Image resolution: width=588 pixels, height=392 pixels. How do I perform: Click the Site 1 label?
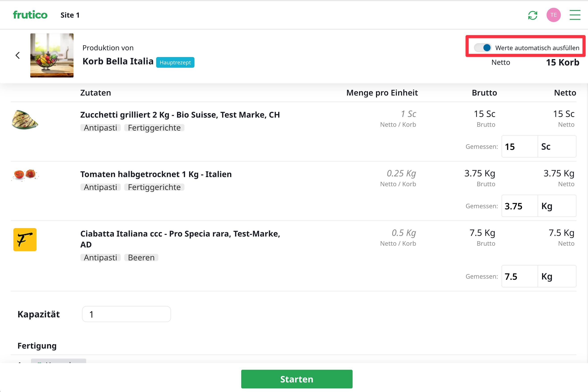(x=70, y=15)
